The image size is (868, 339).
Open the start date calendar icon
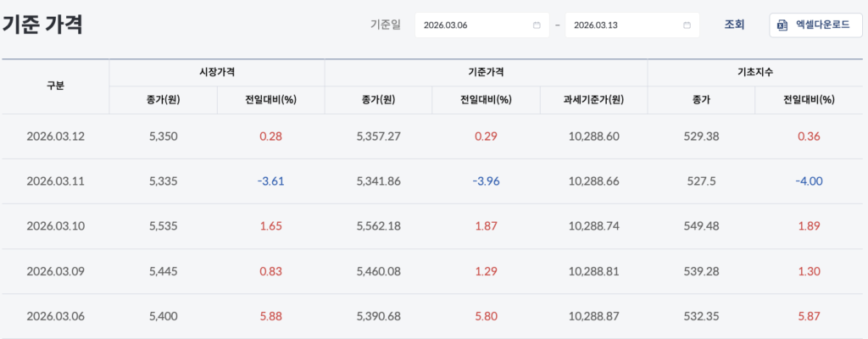(536, 25)
